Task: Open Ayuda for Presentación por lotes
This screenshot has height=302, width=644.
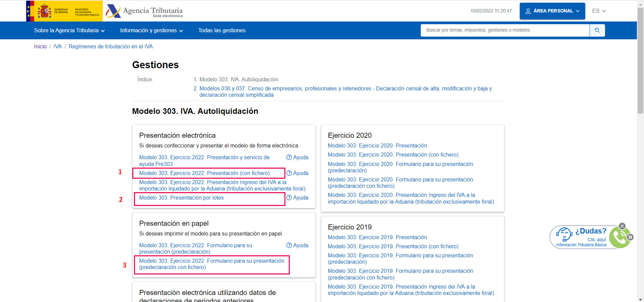Action: (x=297, y=198)
